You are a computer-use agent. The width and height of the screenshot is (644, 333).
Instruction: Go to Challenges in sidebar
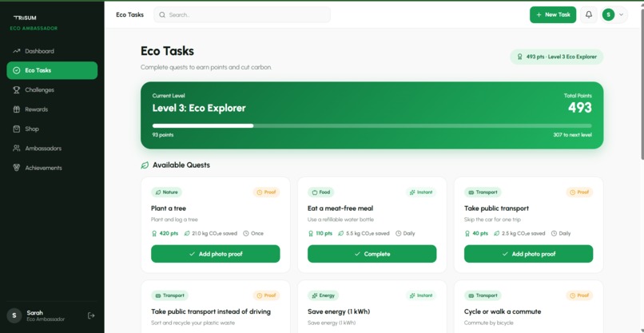click(x=52, y=90)
